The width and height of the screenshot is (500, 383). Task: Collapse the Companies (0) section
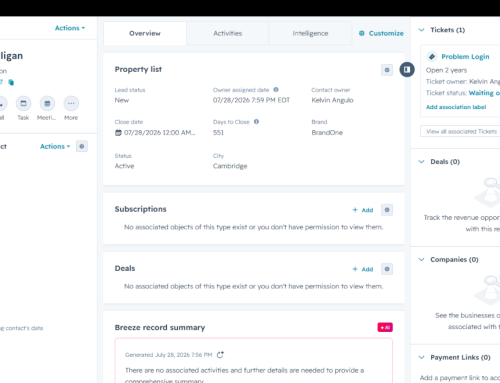(421, 260)
